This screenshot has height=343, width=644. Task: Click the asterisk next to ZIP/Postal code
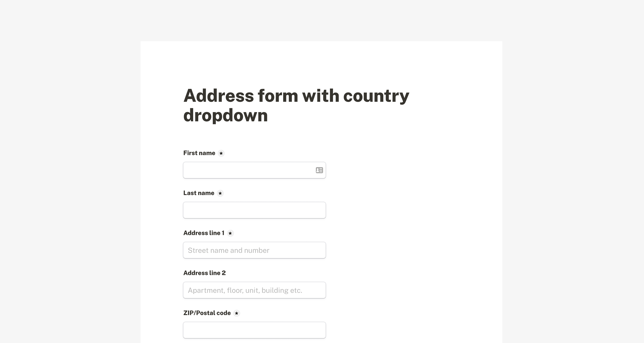(236, 313)
